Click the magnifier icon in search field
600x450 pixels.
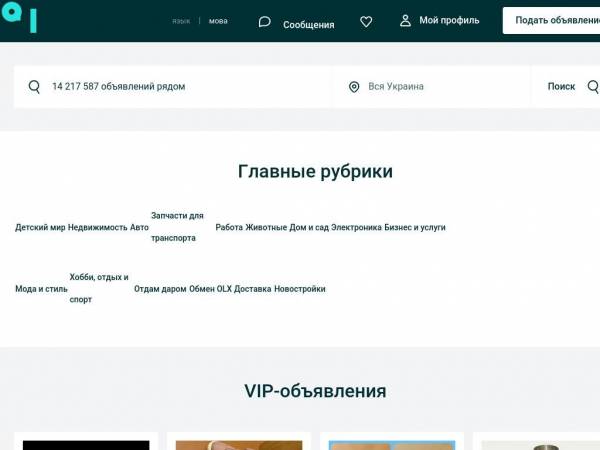(x=34, y=87)
